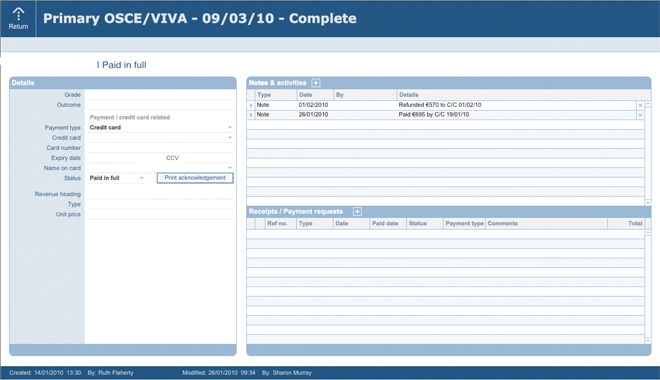Open the Status 'Paid in full' dropdown
The height and width of the screenshot is (380, 660).
141,178
